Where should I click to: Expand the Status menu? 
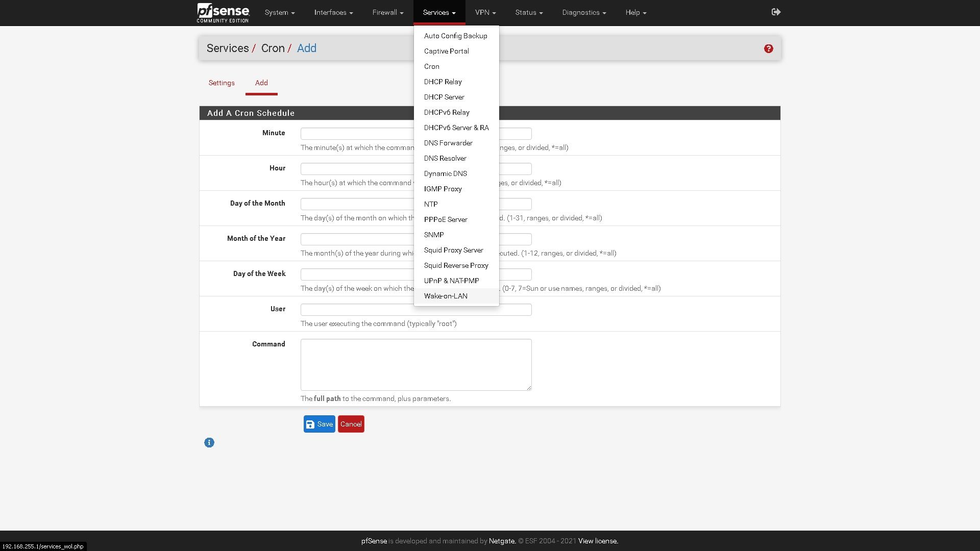pyautogui.click(x=529, y=12)
